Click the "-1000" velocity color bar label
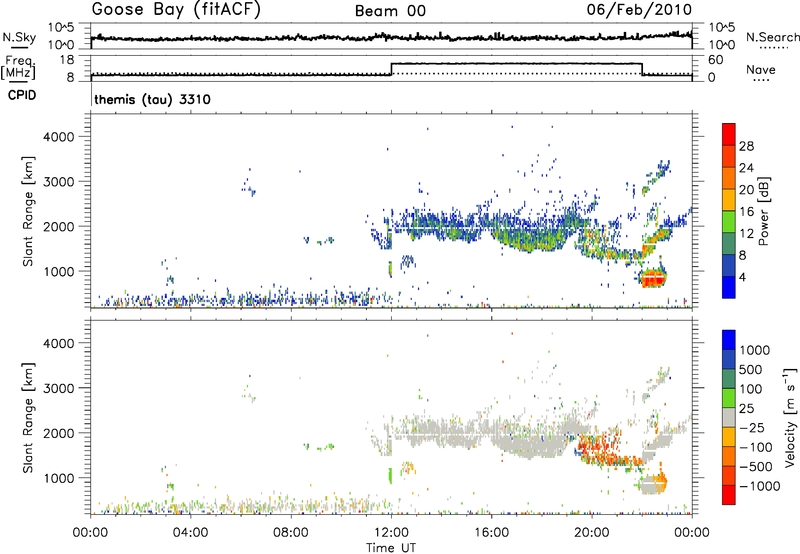This screenshot has height=554, width=800. [760, 486]
